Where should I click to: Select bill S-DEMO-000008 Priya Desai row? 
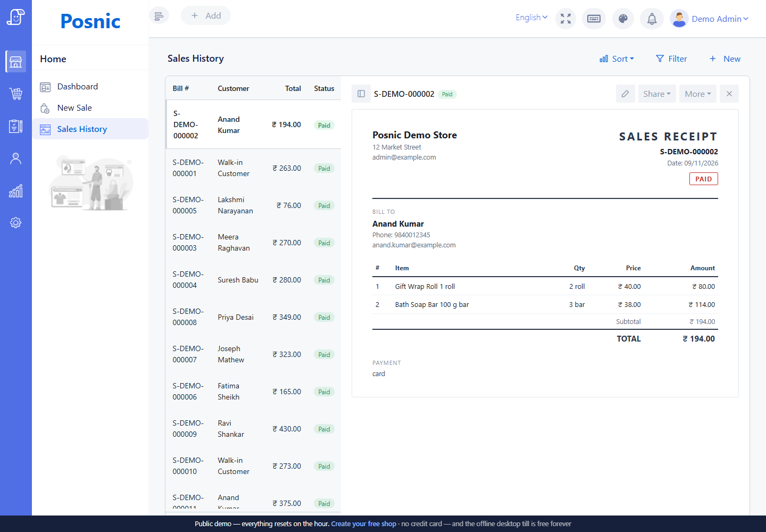pos(253,317)
